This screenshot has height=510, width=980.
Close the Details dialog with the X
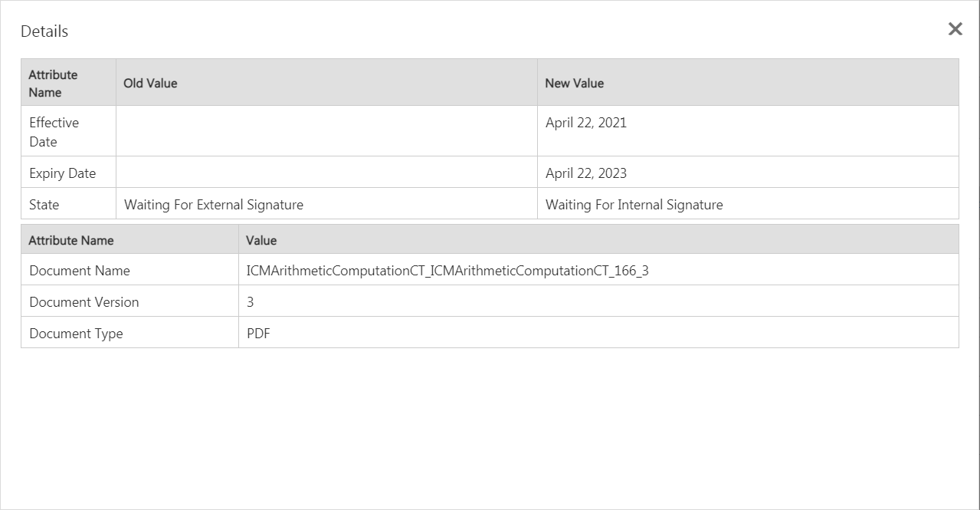(955, 29)
